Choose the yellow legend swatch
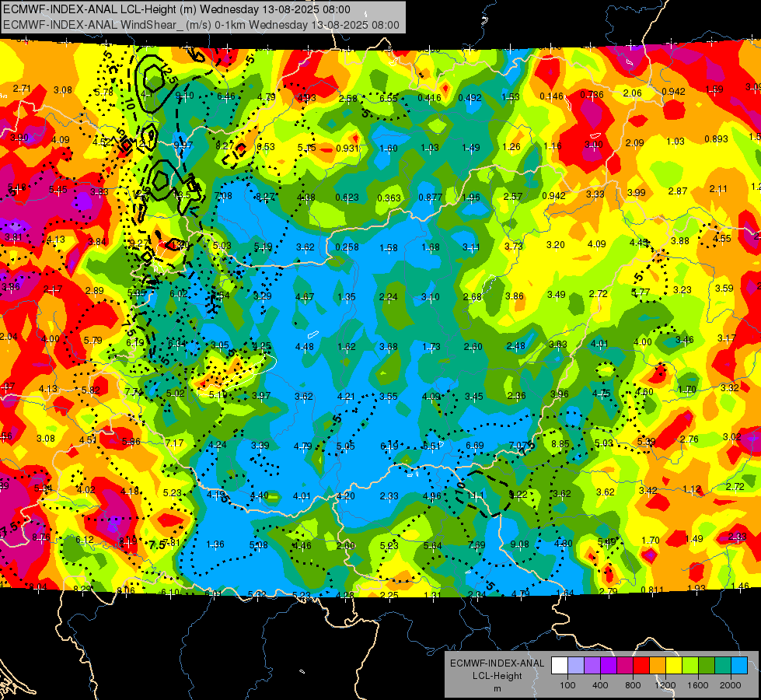Viewport: 761px width, 700px height. click(x=674, y=666)
